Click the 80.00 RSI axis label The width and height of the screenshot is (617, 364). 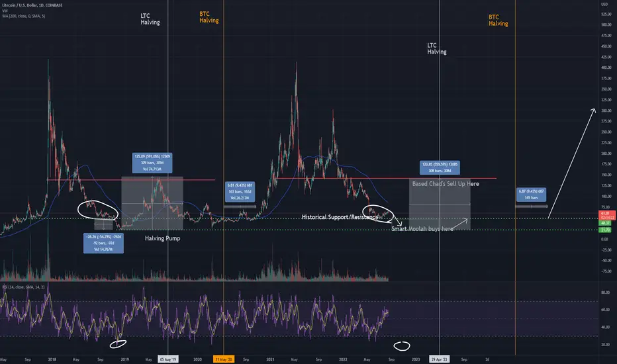(x=605, y=293)
